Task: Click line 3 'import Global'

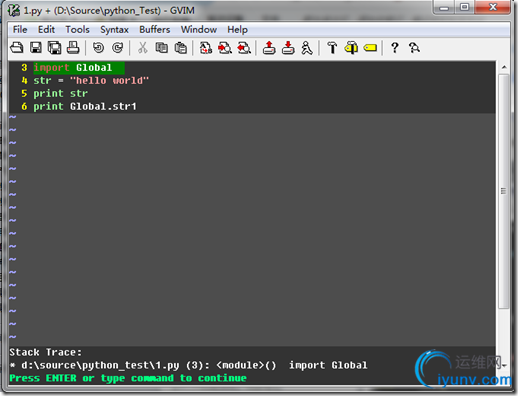Action: pos(73,68)
